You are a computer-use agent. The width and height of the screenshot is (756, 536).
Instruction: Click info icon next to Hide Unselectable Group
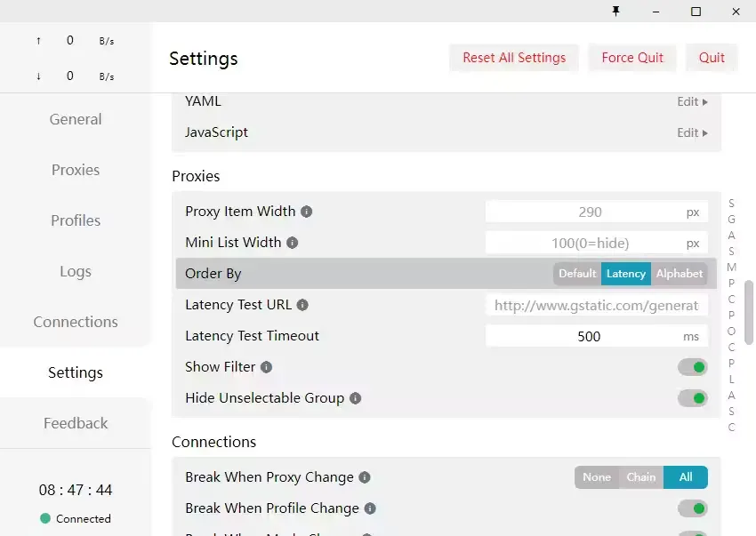point(355,398)
